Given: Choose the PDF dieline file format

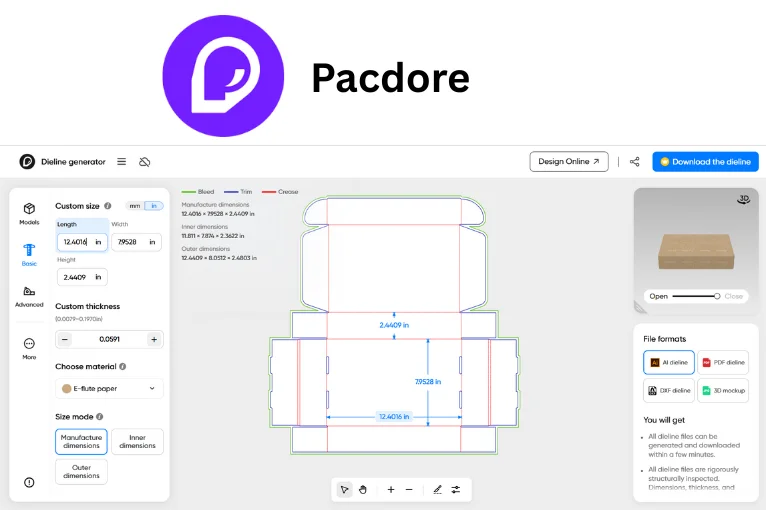Looking at the screenshot, I should (723, 362).
